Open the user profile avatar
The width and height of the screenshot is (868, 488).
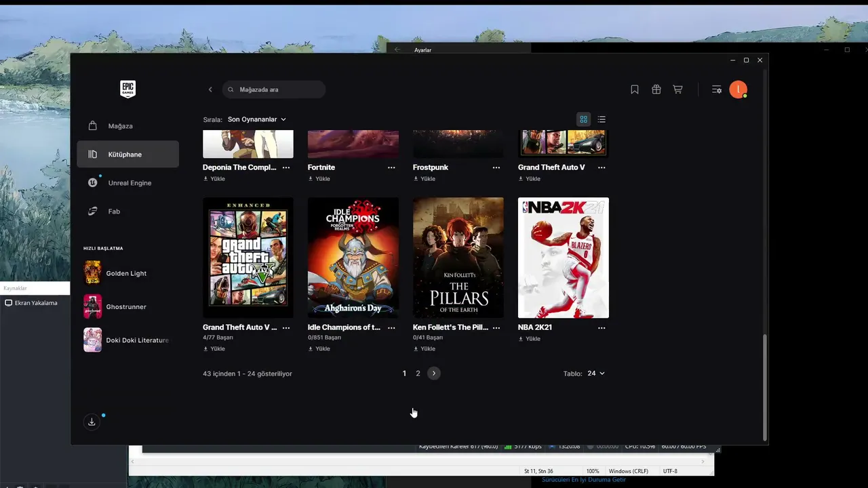738,89
